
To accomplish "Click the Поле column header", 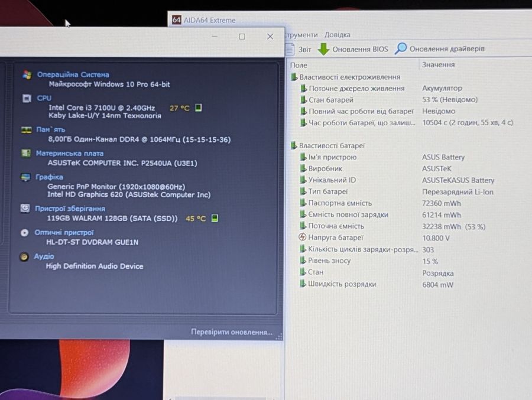I will tap(299, 65).
